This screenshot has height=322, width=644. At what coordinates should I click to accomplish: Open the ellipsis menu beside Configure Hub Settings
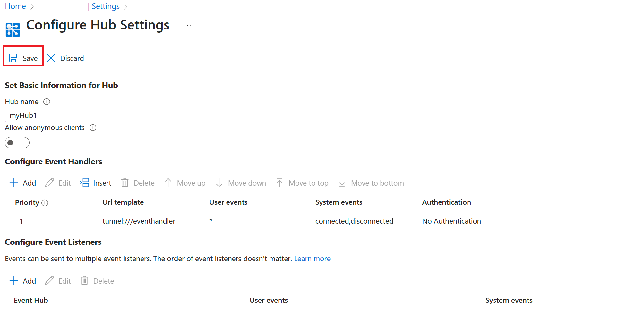[187, 25]
